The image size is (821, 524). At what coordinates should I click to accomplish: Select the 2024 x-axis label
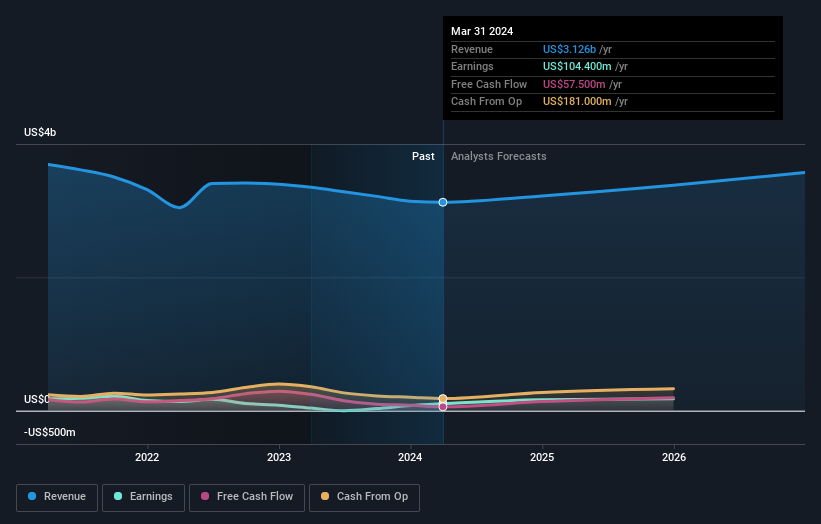[410, 457]
